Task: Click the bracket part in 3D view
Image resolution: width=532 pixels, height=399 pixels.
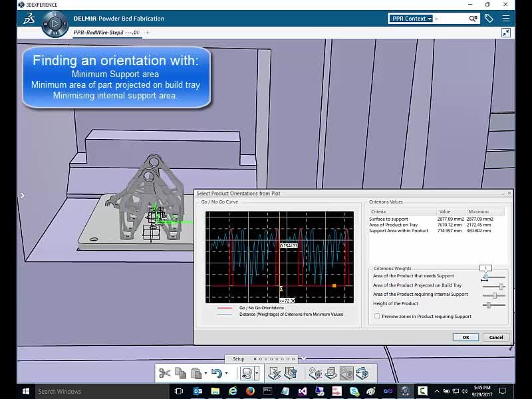Action: 146,198
